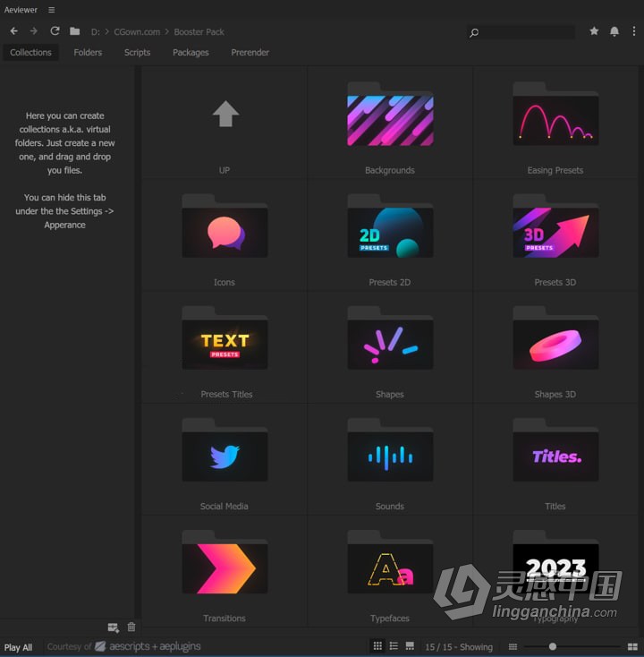Navigate to the D: drive breadcrumb
This screenshot has width=644, height=657.
(x=96, y=32)
